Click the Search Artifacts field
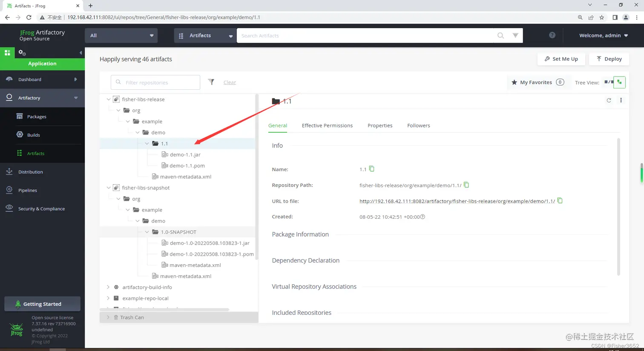The height and width of the screenshot is (351, 644). 365,35
